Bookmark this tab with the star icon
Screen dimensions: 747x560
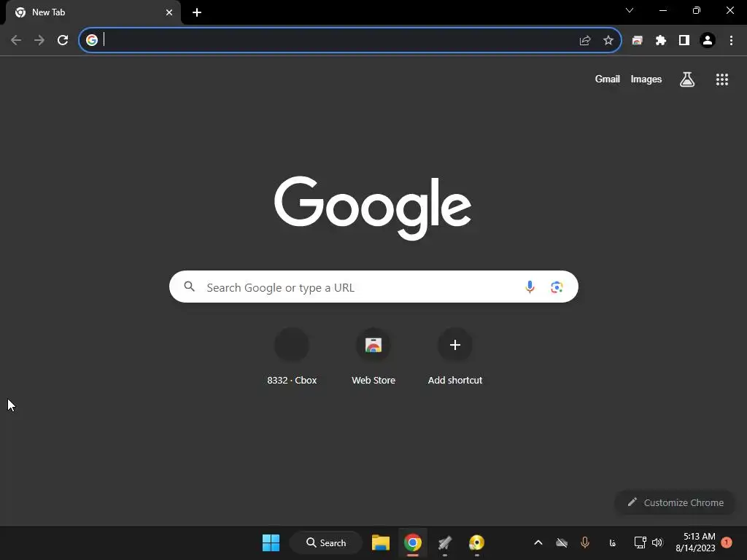[608, 41]
